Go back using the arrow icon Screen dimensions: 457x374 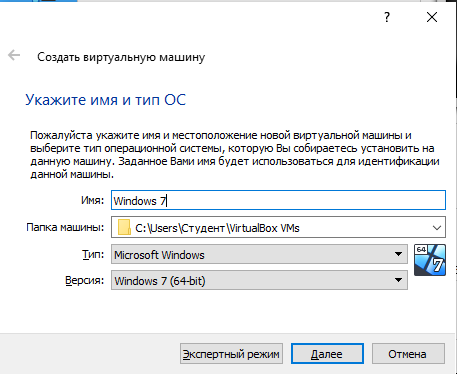point(14,55)
